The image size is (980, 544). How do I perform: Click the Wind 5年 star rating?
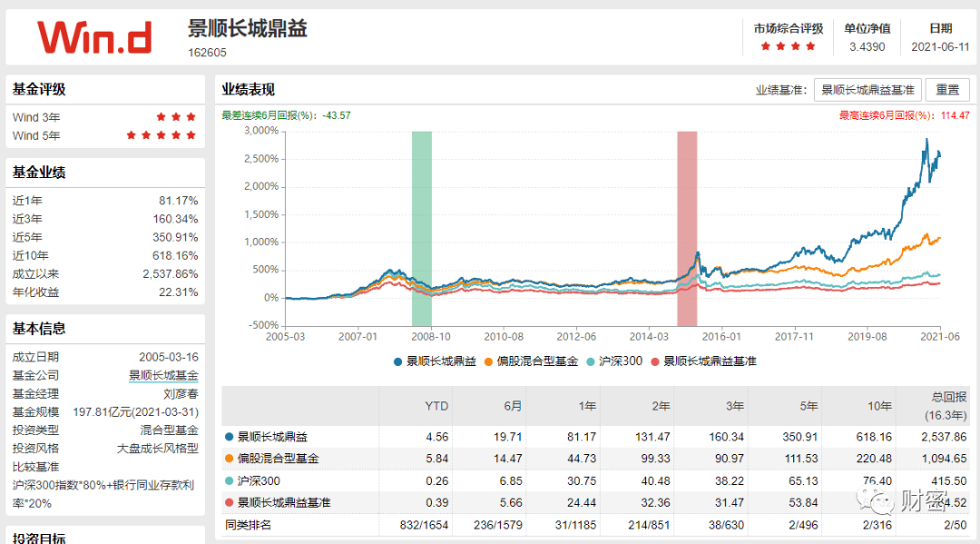[161, 135]
